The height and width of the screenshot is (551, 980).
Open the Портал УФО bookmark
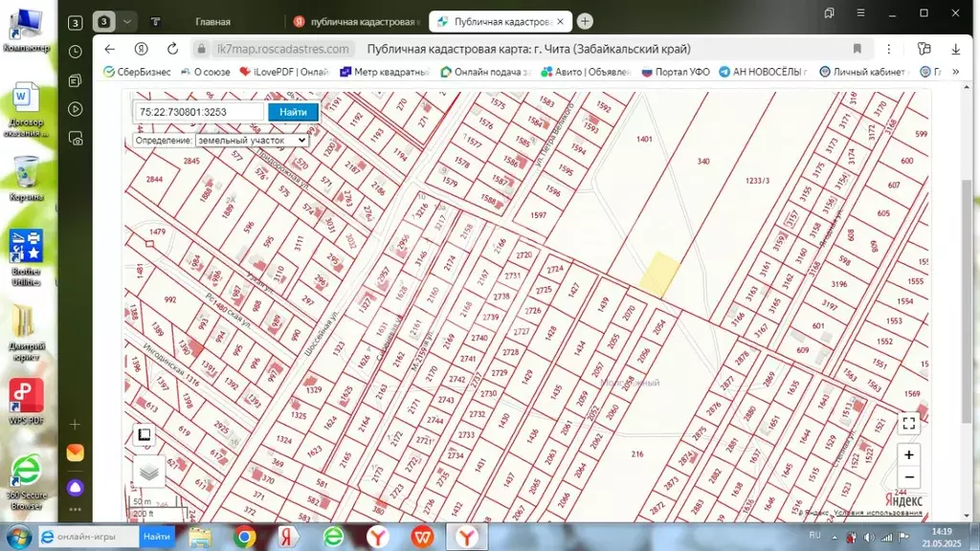pyautogui.click(x=676, y=72)
